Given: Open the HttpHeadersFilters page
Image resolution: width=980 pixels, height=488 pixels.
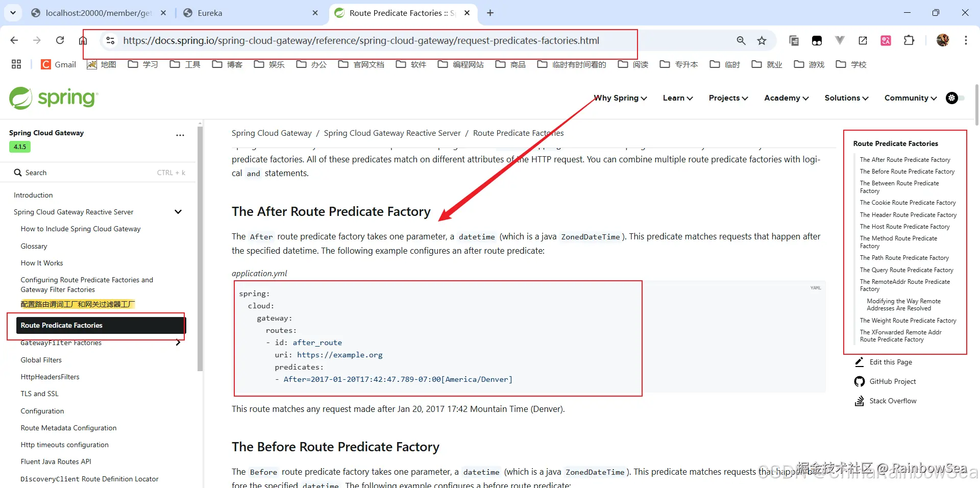Looking at the screenshot, I should coord(50,377).
